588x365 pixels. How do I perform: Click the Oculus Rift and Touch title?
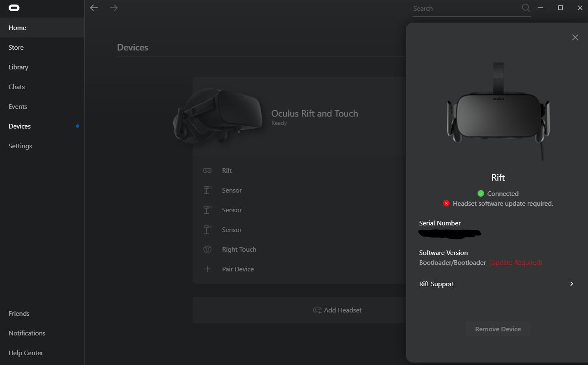(x=315, y=113)
